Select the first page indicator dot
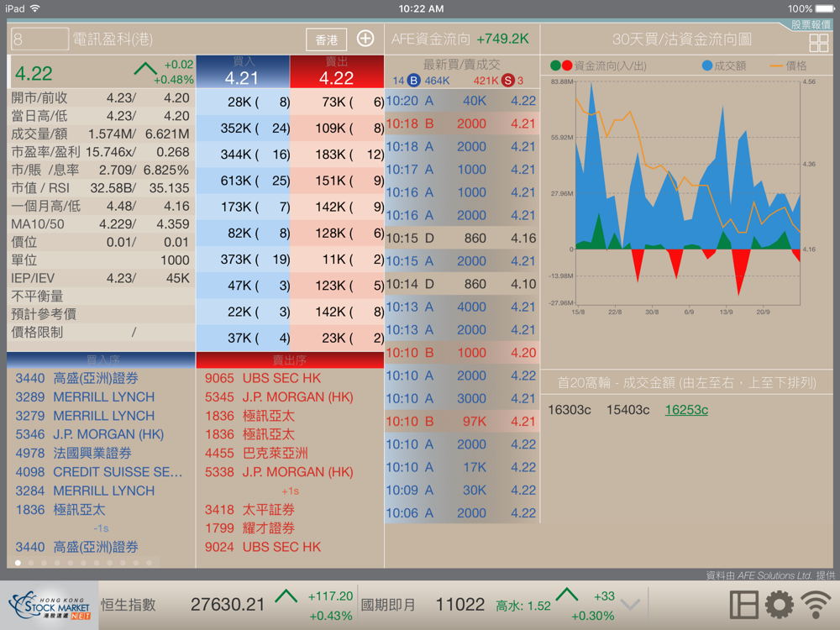 (x=18, y=563)
